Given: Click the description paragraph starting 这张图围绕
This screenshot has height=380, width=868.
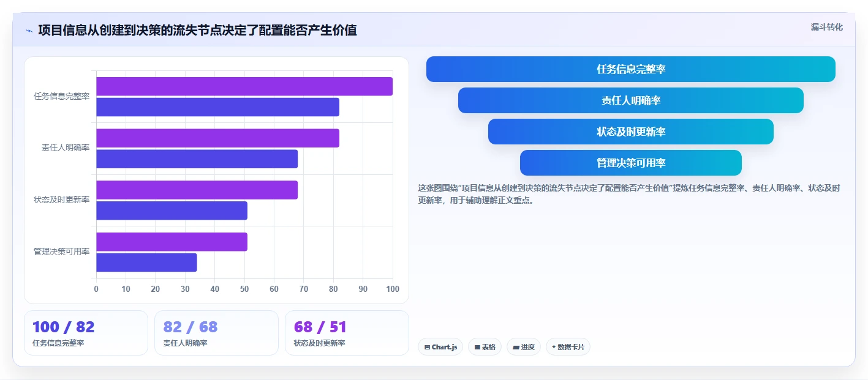Looking at the screenshot, I should pos(629,194).
